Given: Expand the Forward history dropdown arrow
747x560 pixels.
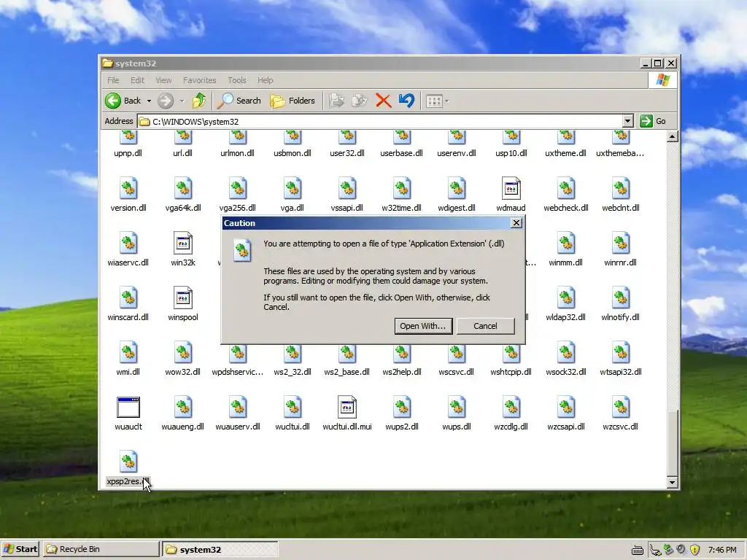Looking at the screenshot, I should [182, 101].
